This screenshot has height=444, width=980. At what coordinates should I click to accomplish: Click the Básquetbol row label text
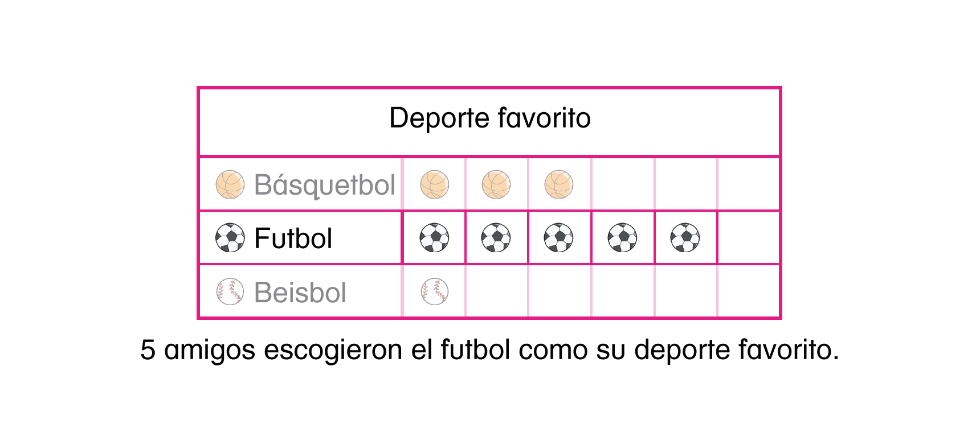(324, 185)
